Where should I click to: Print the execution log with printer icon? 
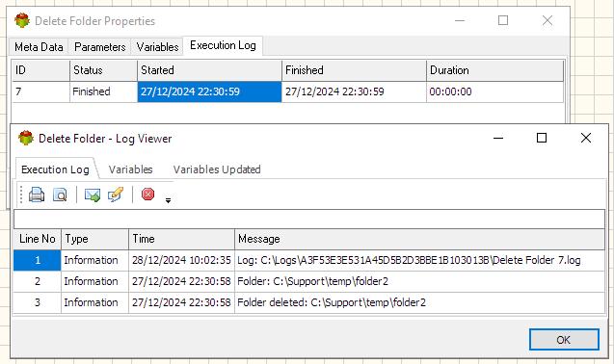(37, 195)
